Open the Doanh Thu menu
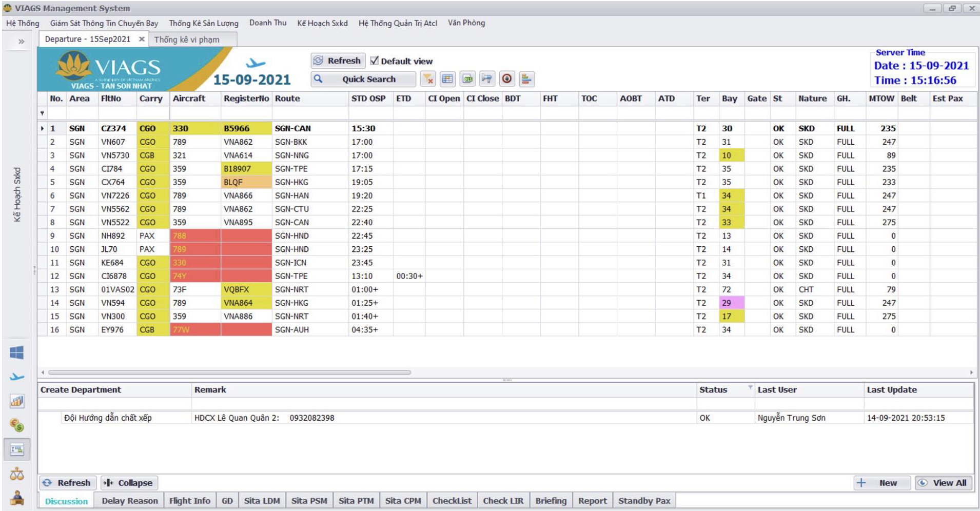Image resolution: width=980 pixels, height=511 pixels. point(268,23)
